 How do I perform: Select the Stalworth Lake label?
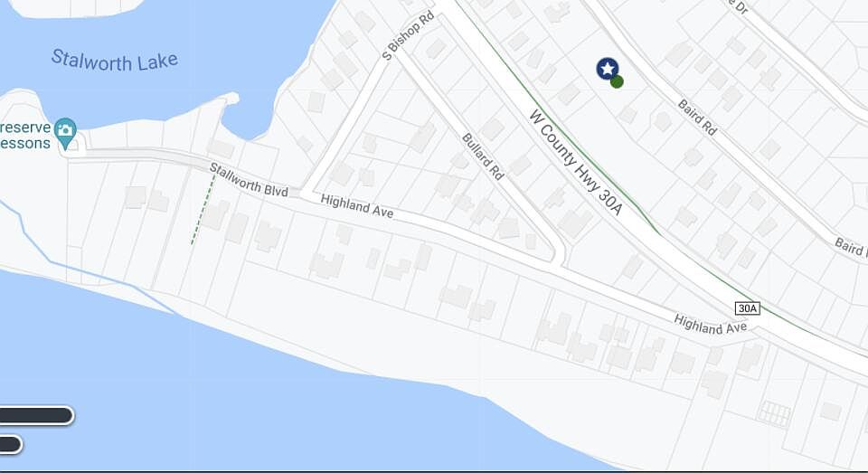pos(115,61)
